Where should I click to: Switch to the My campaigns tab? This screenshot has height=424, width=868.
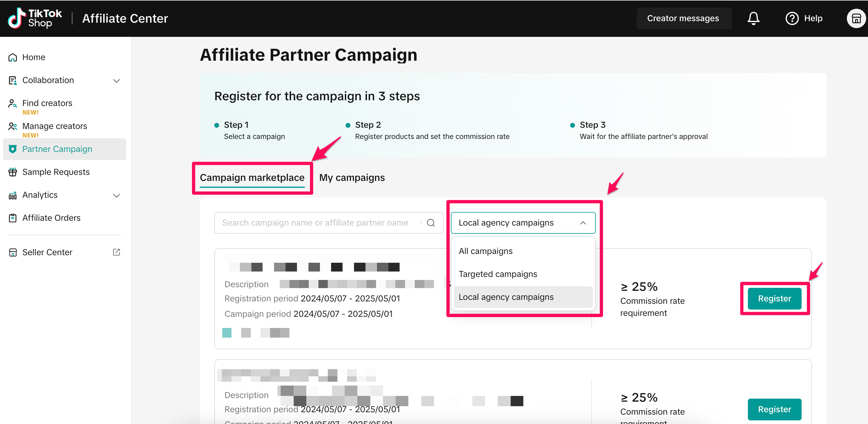352,178
